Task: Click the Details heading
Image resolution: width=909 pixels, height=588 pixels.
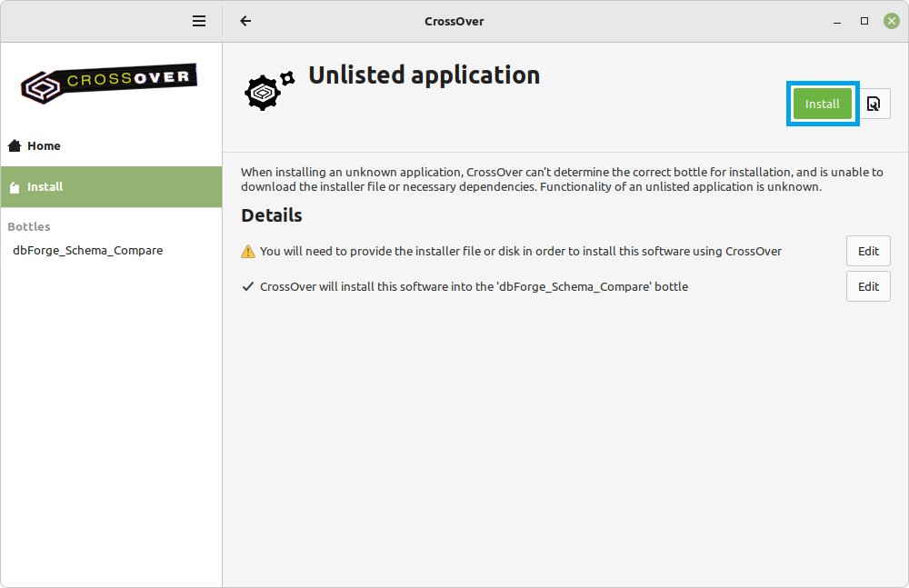Action: coord(271,215)
